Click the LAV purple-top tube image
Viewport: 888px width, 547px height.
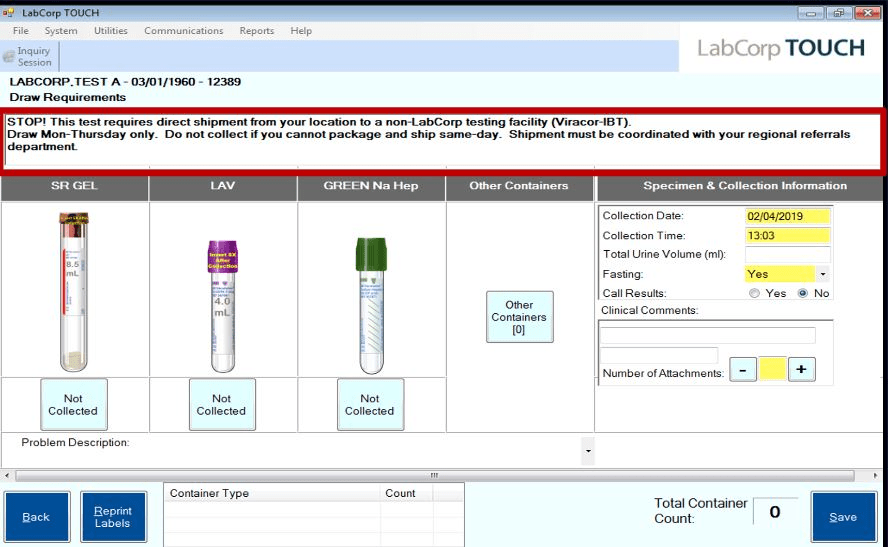223,306
